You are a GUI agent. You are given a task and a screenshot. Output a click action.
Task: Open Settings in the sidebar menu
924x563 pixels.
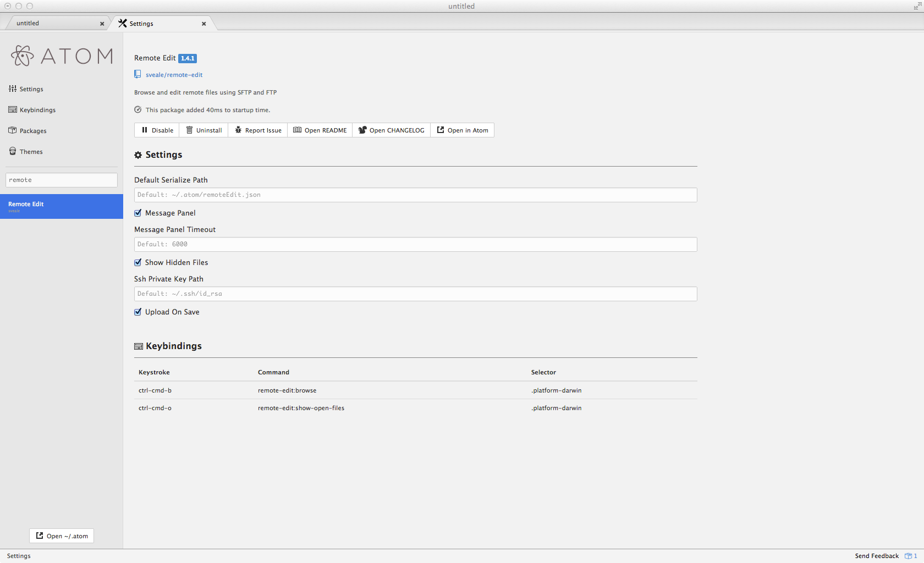pyautogui.click(x=26, y=89)
